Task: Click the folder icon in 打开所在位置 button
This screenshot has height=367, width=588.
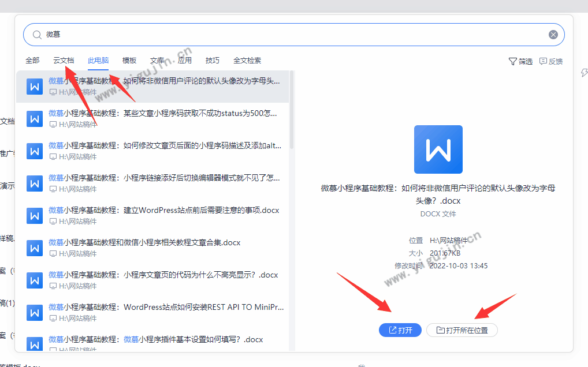Action: point(441,330)
